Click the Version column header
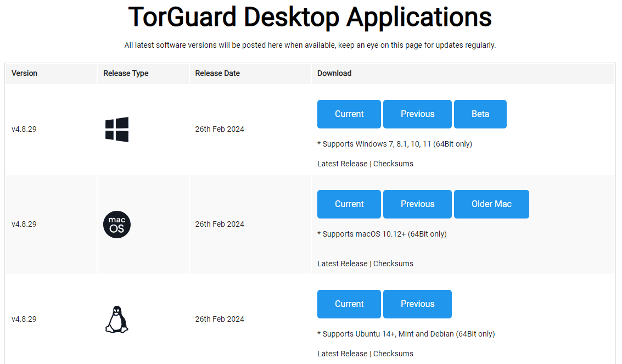The image size is (622, 364). tap(24, 73)
